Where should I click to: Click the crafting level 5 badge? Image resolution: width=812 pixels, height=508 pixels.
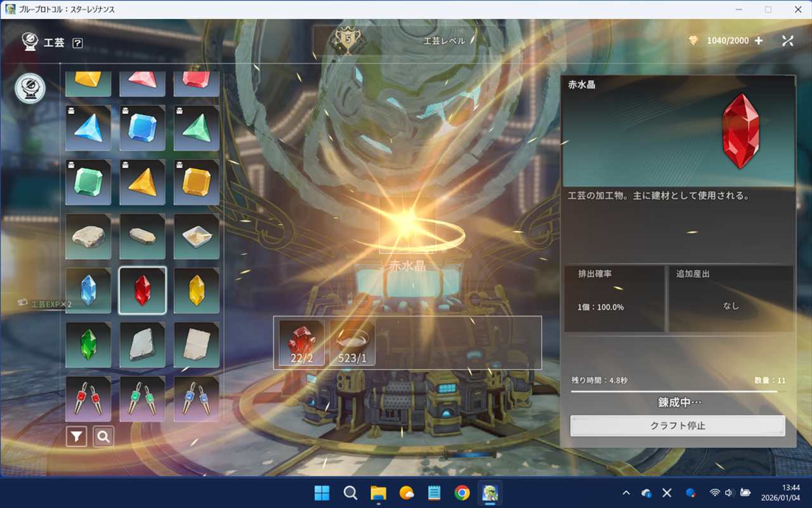[346, 40]
